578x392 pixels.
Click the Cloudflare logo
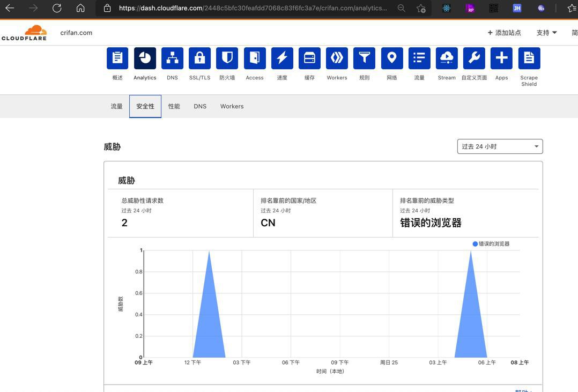[x=24, y=33]
